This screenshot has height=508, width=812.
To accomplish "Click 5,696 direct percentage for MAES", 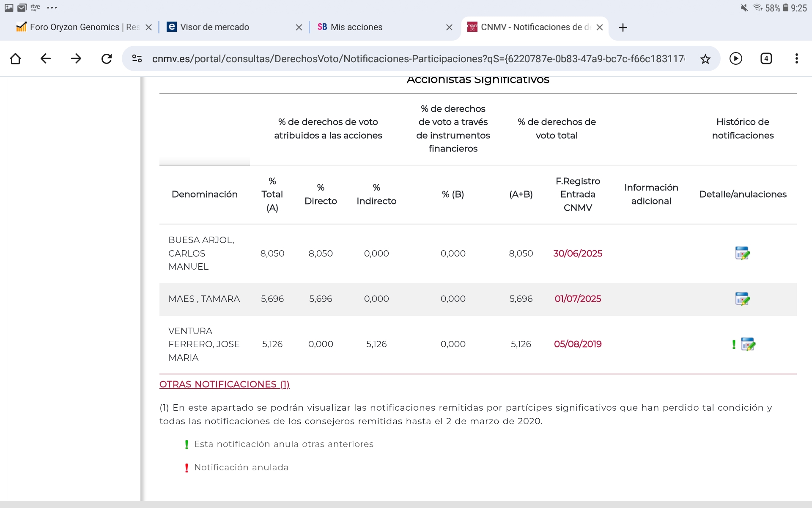I will 321,299.
